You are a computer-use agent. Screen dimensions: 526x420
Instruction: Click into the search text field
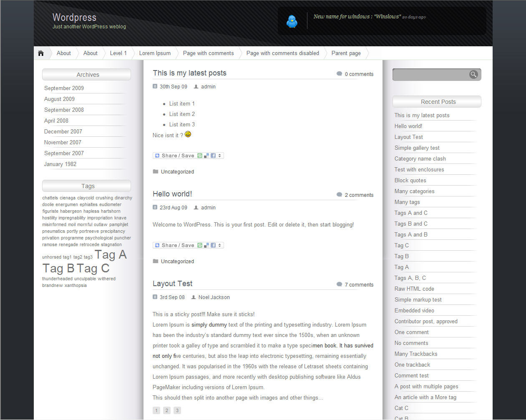click(x=430, y=75)
